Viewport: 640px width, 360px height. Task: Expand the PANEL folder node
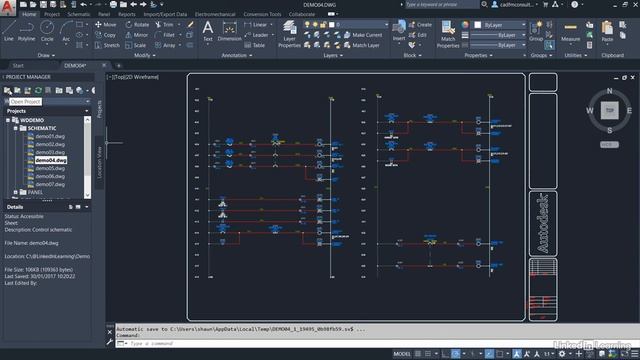16,192
